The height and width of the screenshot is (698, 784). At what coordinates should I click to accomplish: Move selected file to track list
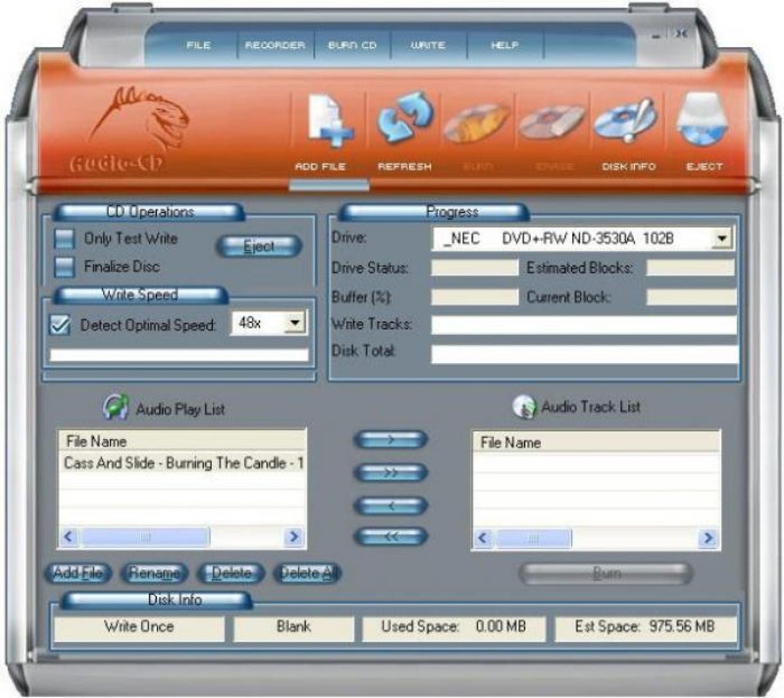point(390,440)
